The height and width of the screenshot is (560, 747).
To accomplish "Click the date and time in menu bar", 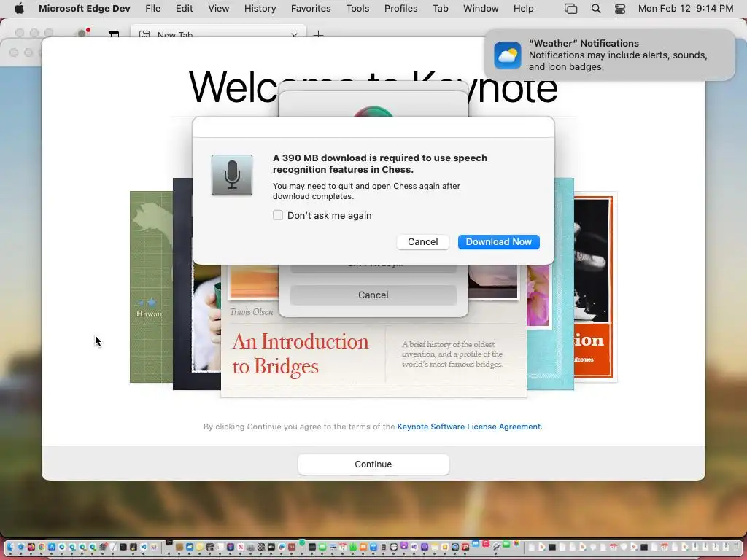I will click(x=686, y=9).
